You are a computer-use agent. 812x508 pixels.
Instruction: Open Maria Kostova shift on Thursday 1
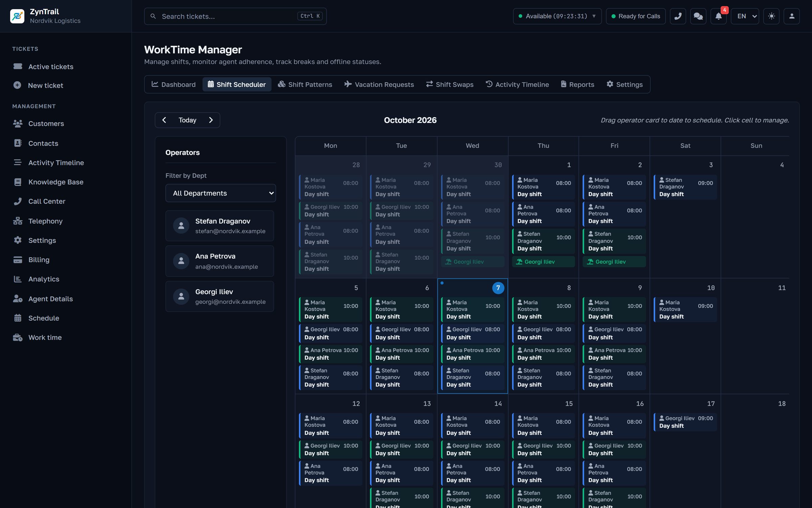(543, 187)
